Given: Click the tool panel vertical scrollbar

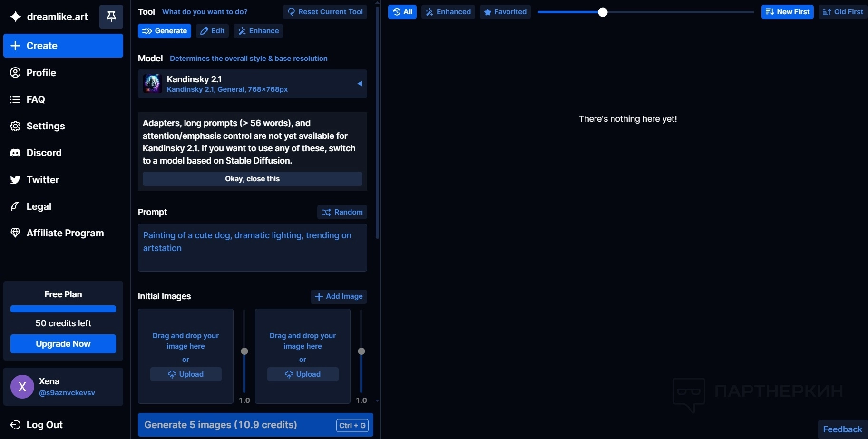Looking at the screenshot, I should pyautogui.click(x=378, y=122).
